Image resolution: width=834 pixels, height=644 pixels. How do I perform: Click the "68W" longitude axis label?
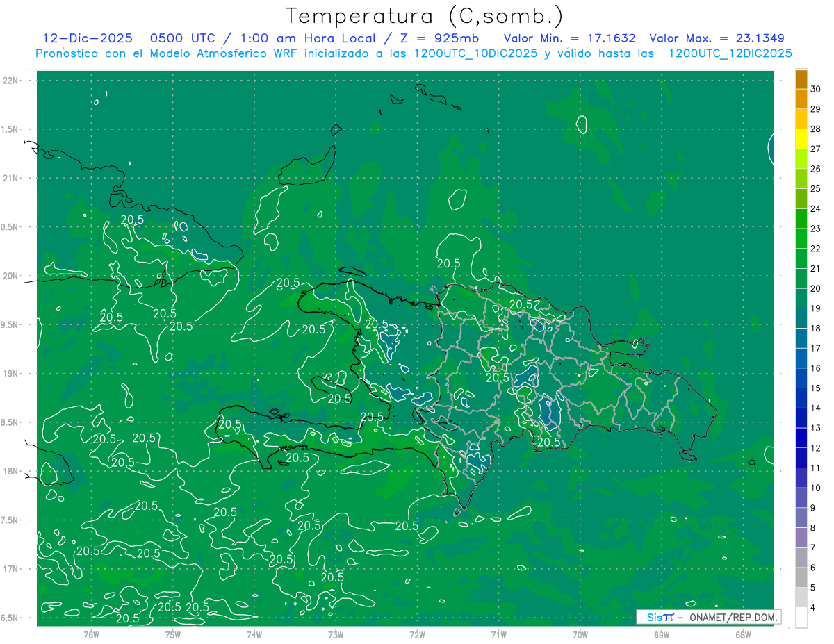tap(743, 634)
